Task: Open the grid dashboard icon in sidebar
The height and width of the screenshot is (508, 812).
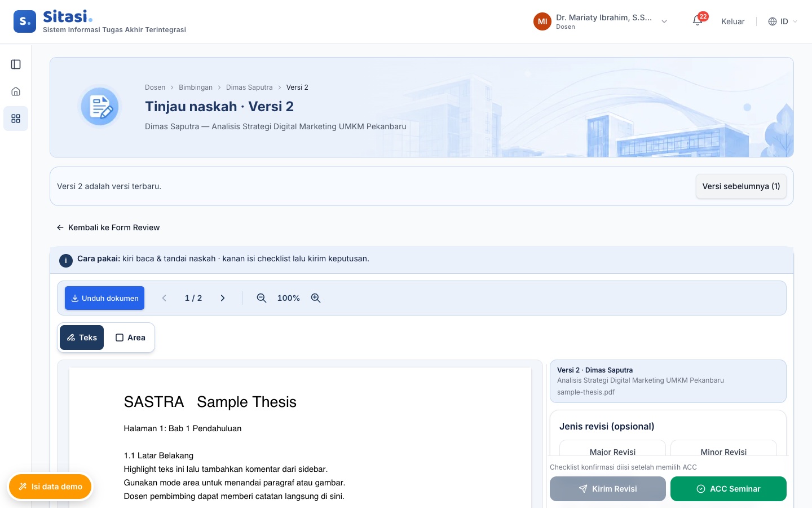Action: (x=16, y=119)
